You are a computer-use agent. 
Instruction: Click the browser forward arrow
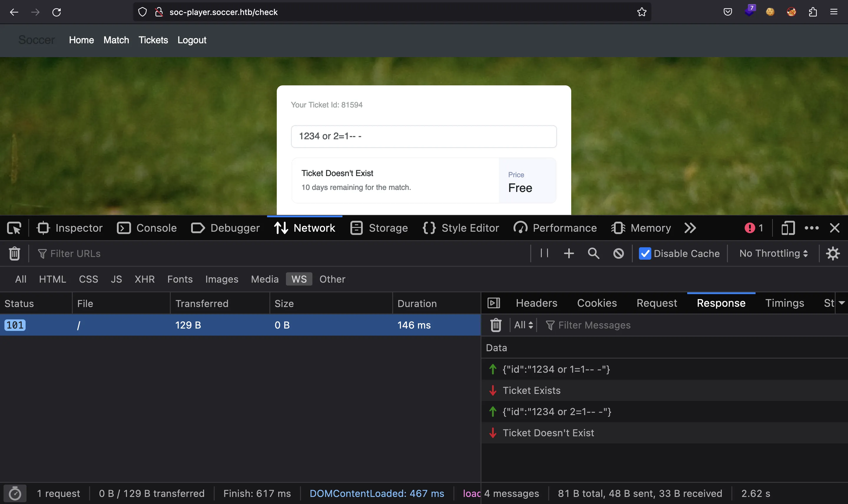pos(35,12)
